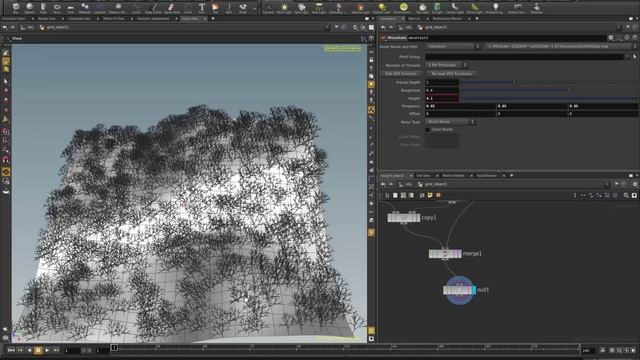Image resolution: width=640 pixels, height=360 pixels.
Task: Select the Box shelf tool
Action: pyautogui.click(x=16, y=8)
